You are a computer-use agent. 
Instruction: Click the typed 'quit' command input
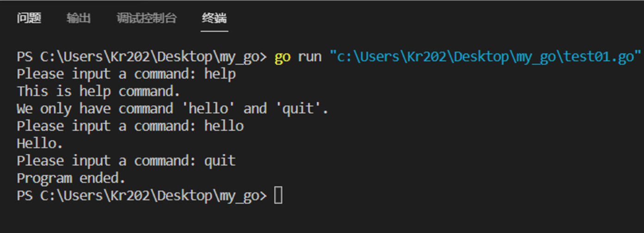tap(220, 161)
